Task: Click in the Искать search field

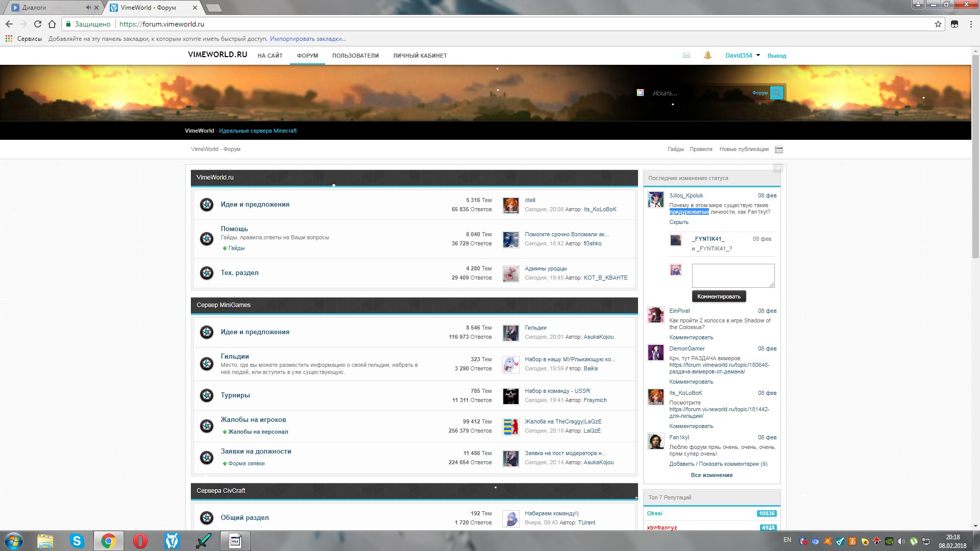Action: (x=699, y=93)
